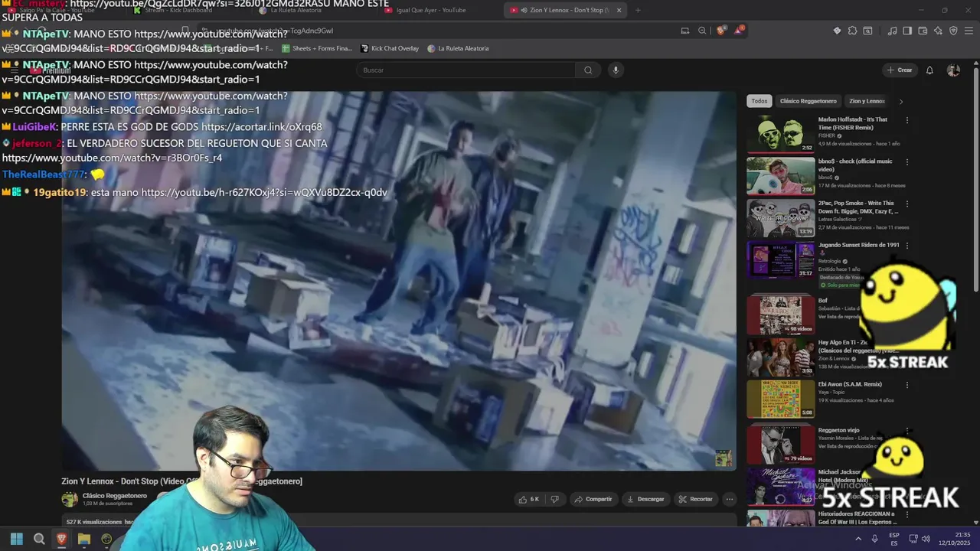
Task: Select the Zion y Lennox filter chip
Action: tap(867, 101)
